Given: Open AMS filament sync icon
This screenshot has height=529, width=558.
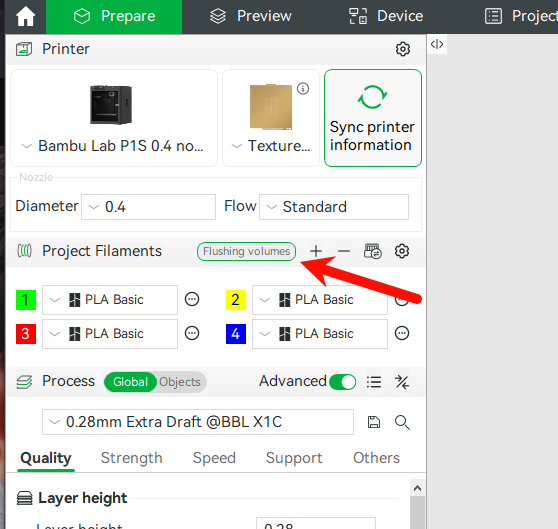Looking at the screenshot, I should tap(373, 251).
